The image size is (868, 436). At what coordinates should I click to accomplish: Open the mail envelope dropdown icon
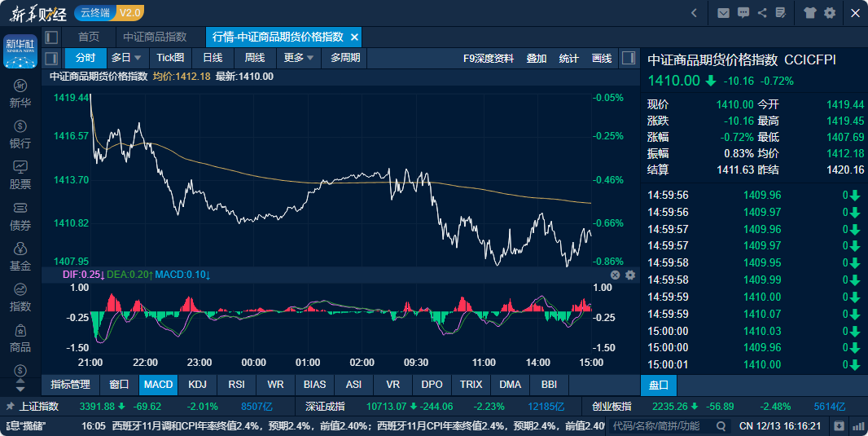pyautogui.click(x=723, y=12)
